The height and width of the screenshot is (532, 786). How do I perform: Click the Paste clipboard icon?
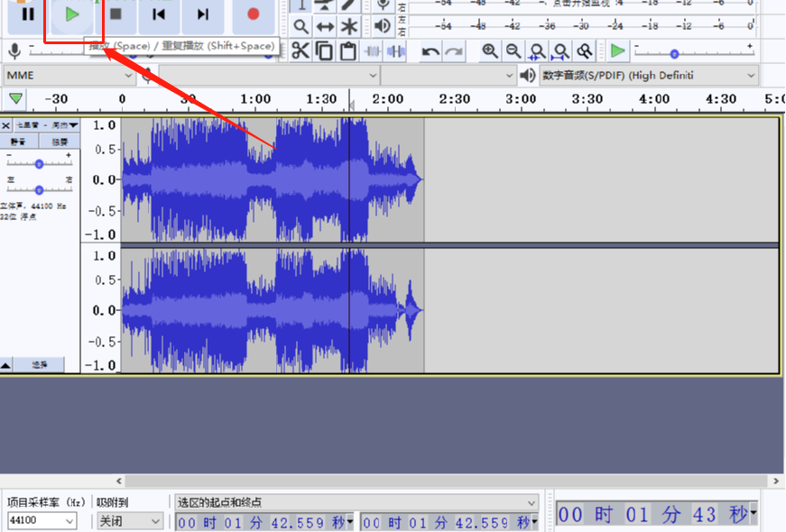click(348, 51)
